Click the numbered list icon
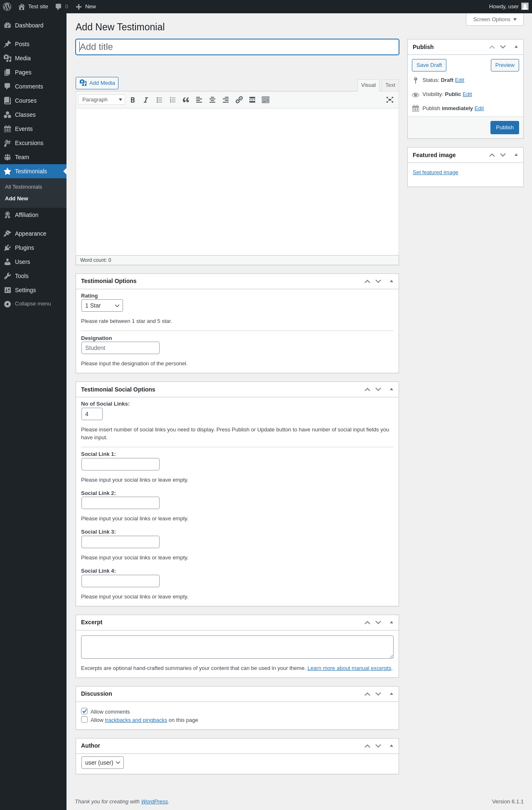This screenshot has height=810, width=532. [x=172, y=100]
